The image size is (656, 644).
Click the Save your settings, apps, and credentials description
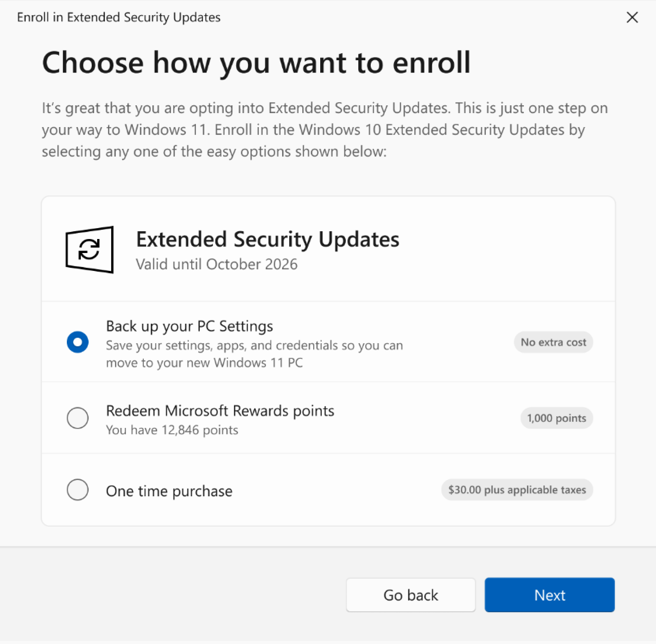pyautogui.click(x=254, y=354)
